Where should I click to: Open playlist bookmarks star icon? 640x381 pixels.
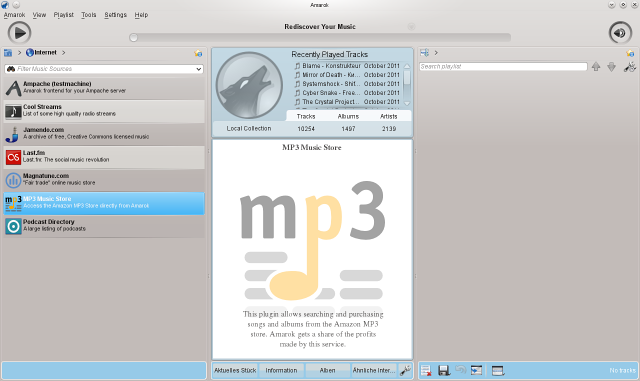pos(630,53)
